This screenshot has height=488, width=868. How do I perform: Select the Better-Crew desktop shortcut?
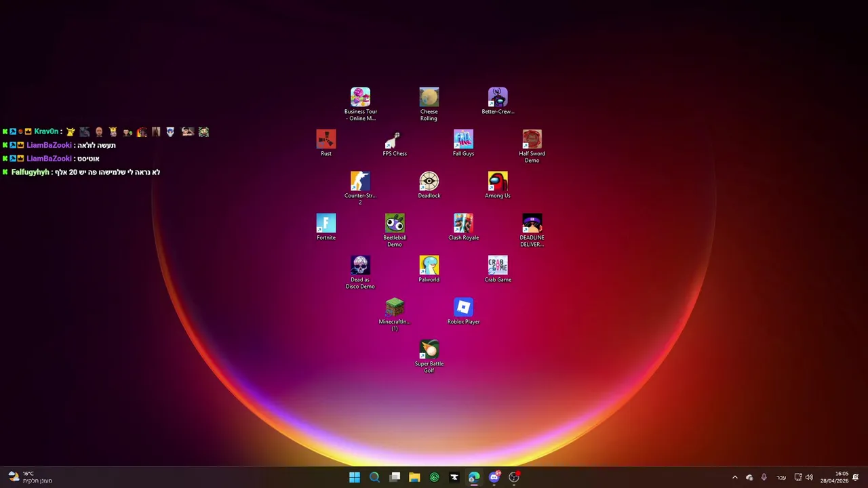tap(498, 101)
